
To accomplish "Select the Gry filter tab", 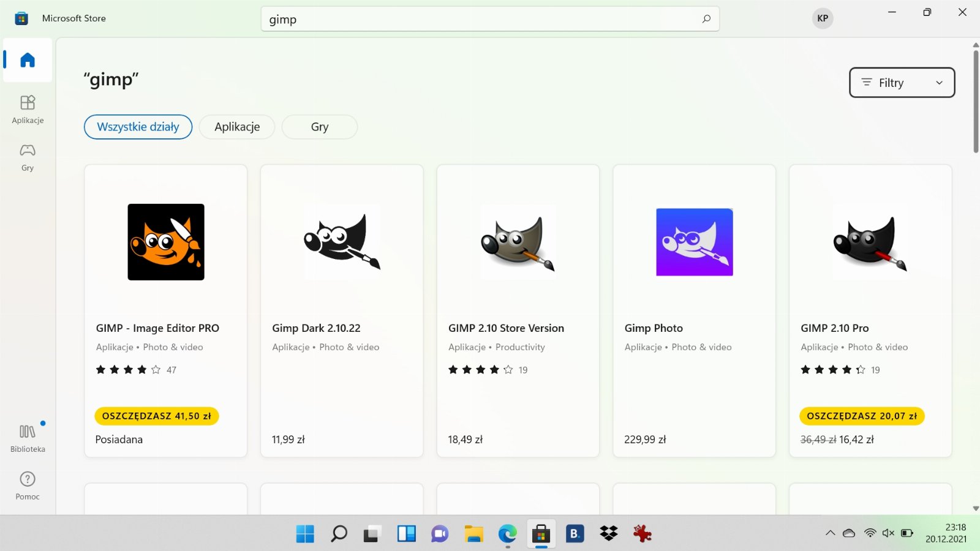I will tap(320, 127).
